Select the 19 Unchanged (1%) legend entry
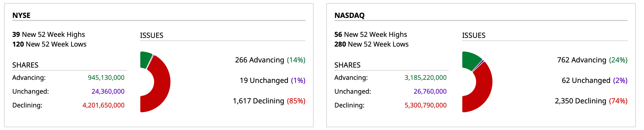 pyautogui.click(x=272, y=81)
